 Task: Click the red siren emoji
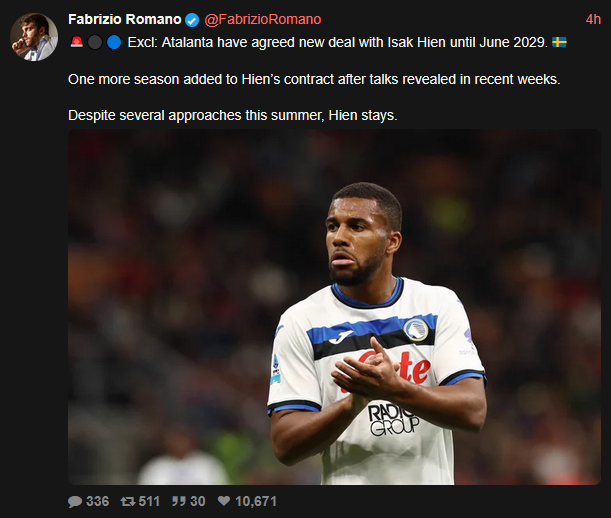pos(77,42)
